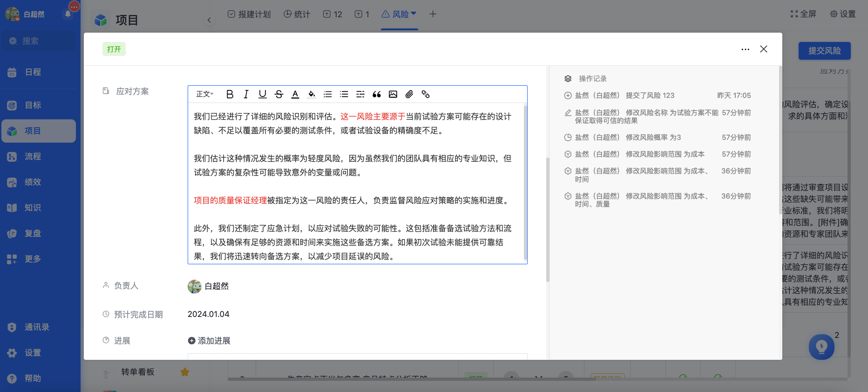
Task: Open the tab labeled 1
Action: click(362, 14)
